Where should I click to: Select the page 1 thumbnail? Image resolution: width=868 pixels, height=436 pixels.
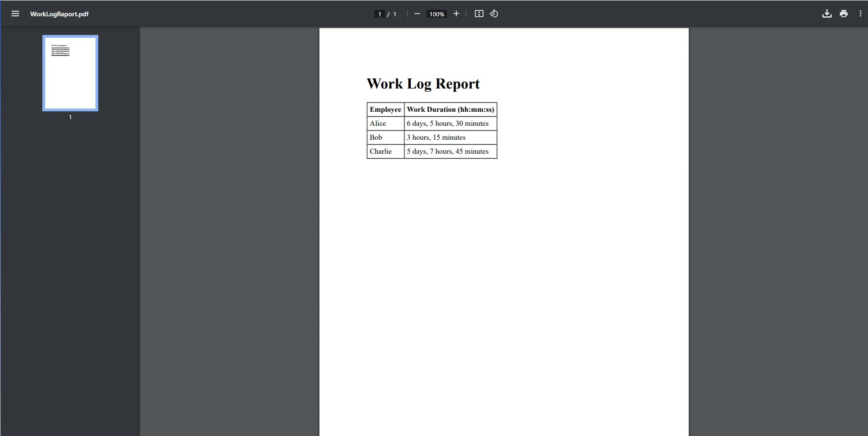(70, 73)
